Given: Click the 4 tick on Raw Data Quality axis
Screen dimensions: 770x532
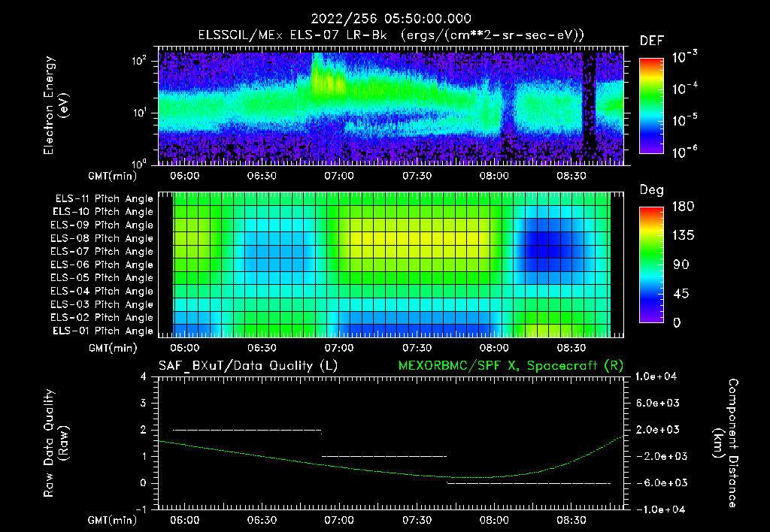Looking at the screenshot, I should (144, 376).
